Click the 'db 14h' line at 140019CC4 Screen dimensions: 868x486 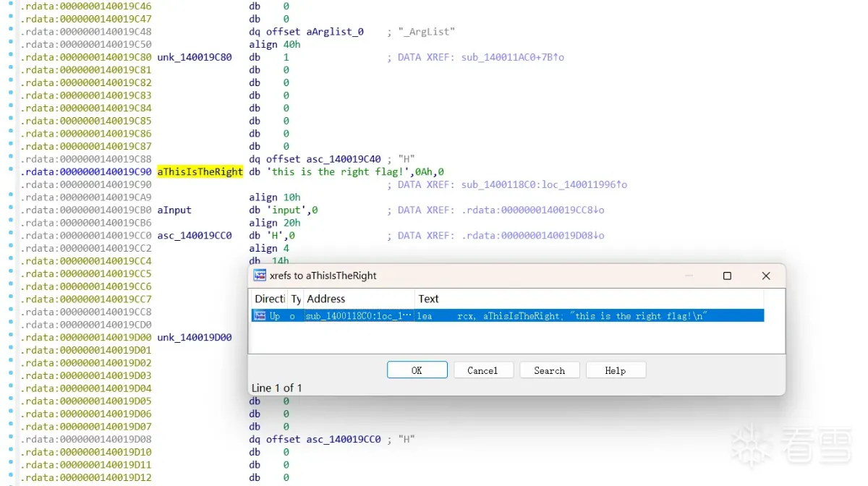point(269,261)
